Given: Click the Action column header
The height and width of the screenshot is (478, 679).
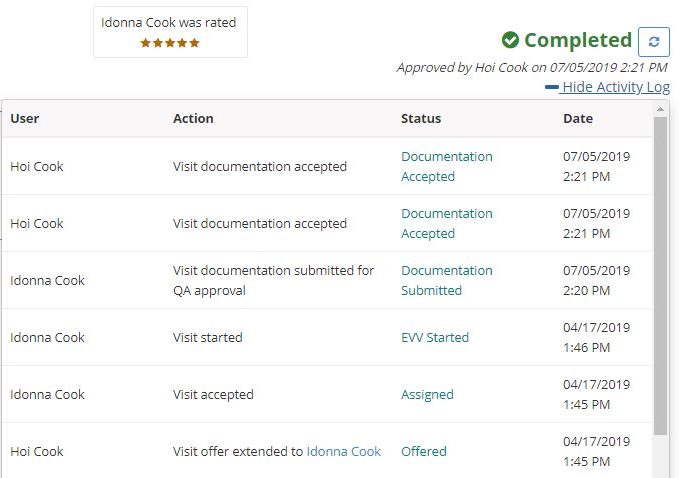Looking at the screenshot, I should (193, 118).
